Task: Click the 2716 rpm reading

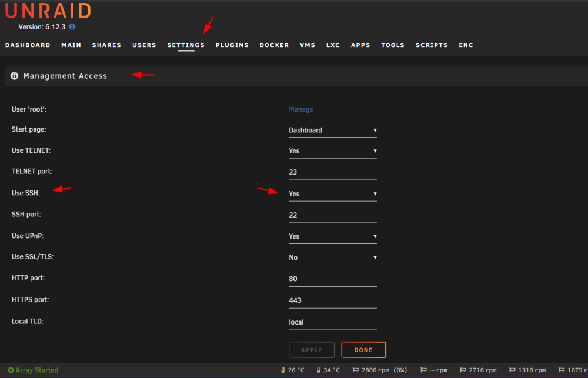Action: [483, 370]
